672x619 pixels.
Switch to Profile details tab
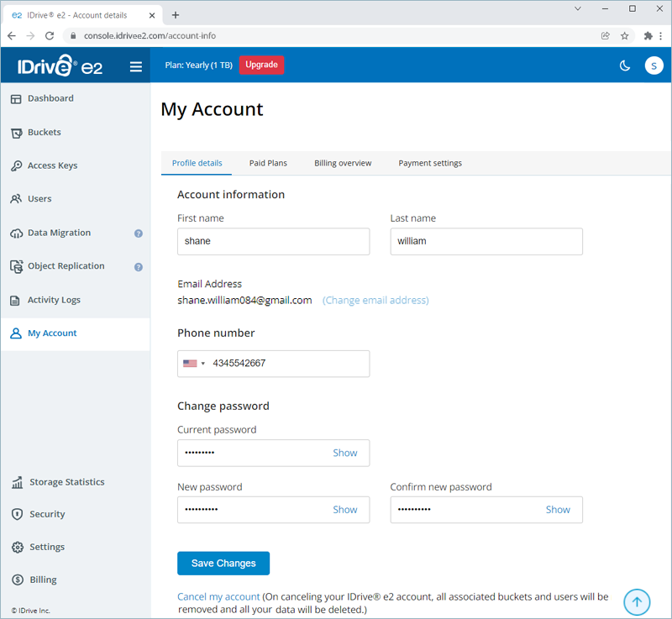(x=197, y=163)
